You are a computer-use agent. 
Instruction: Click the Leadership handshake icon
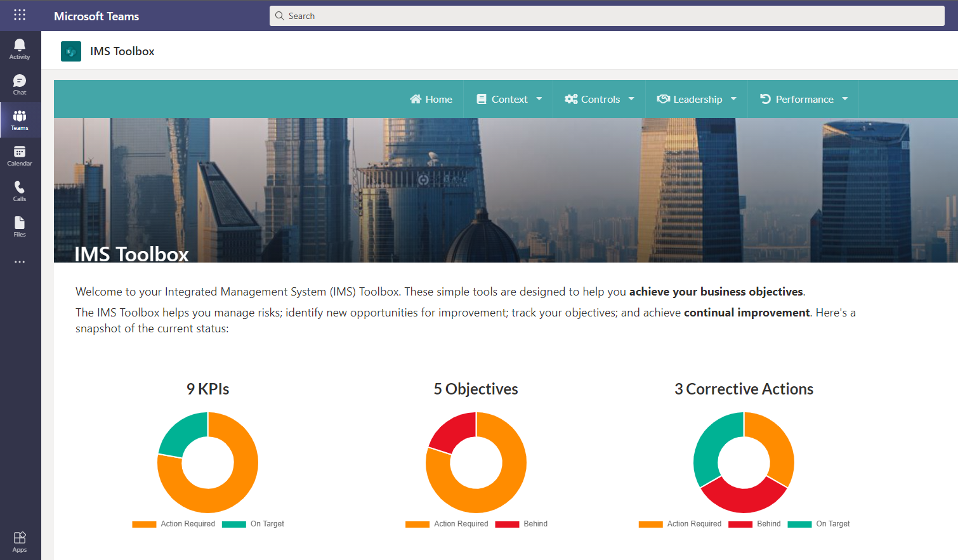coord(664,99)
